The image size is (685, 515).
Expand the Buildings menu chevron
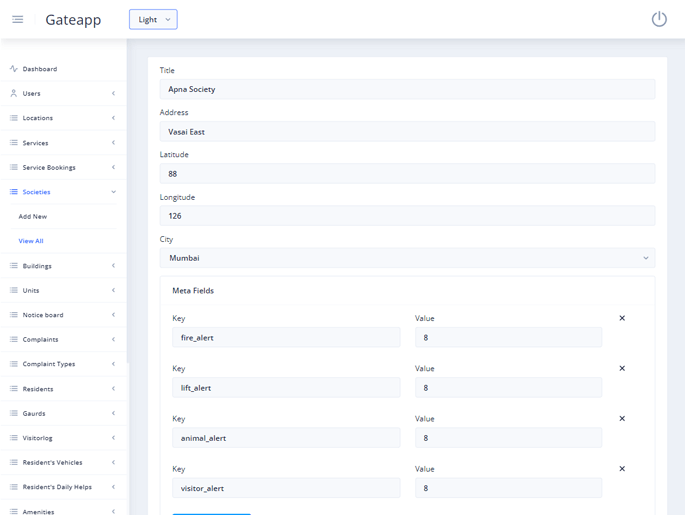pyautogui.click(x=114, y=266)
